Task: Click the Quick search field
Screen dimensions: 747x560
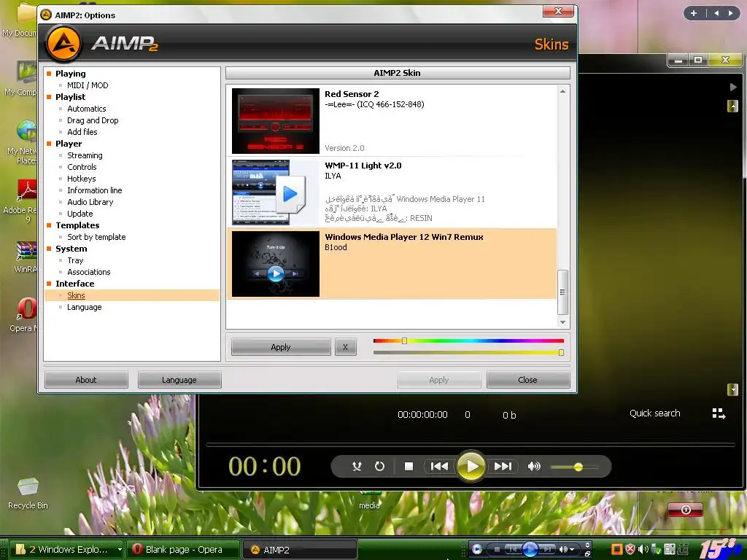Action: [x=654, y=413]
